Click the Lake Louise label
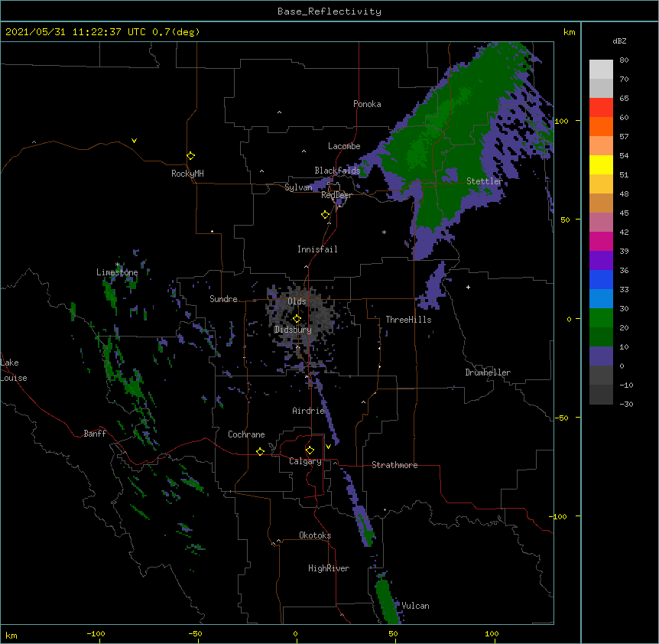 pyautogui.click(x=14, y=370)
